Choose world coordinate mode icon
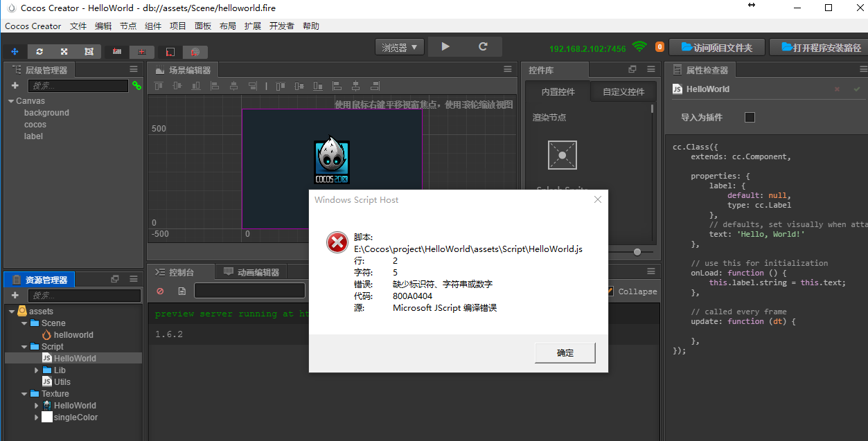The height and width of the screenshot is (441, 868). click(195, 52)
